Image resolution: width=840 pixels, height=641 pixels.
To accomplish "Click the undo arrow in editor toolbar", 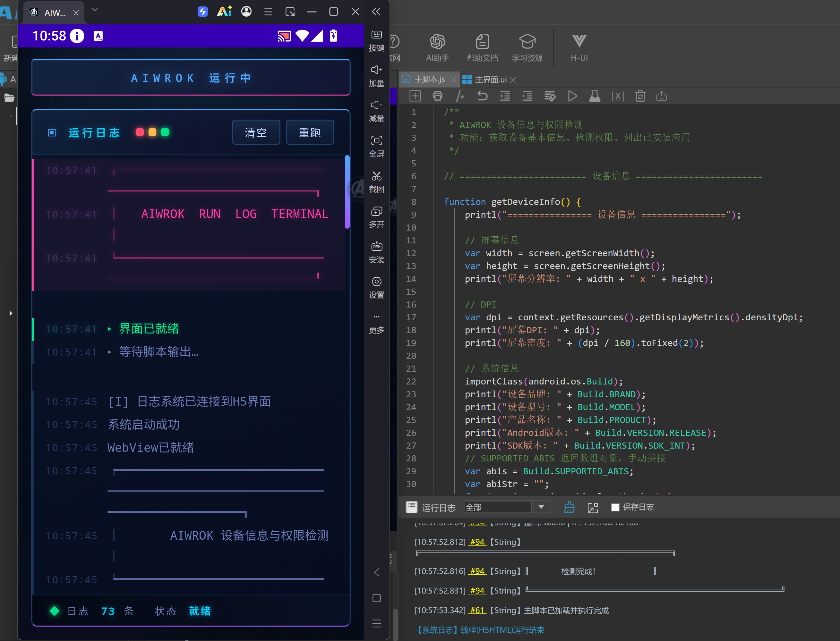I will pyautogui.click(x=483, y=96).
